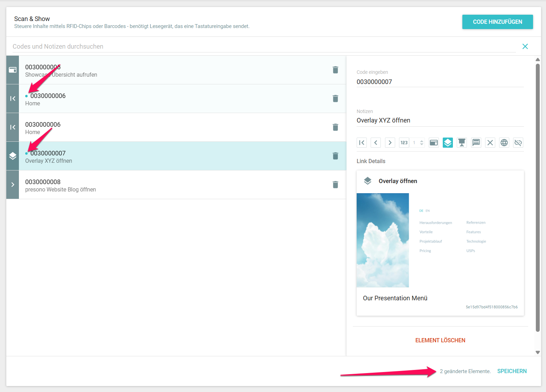The width and height of the screenshot is (546, 392).
Task: Save changes with SPEICHERN
Action: click(512, 371)
